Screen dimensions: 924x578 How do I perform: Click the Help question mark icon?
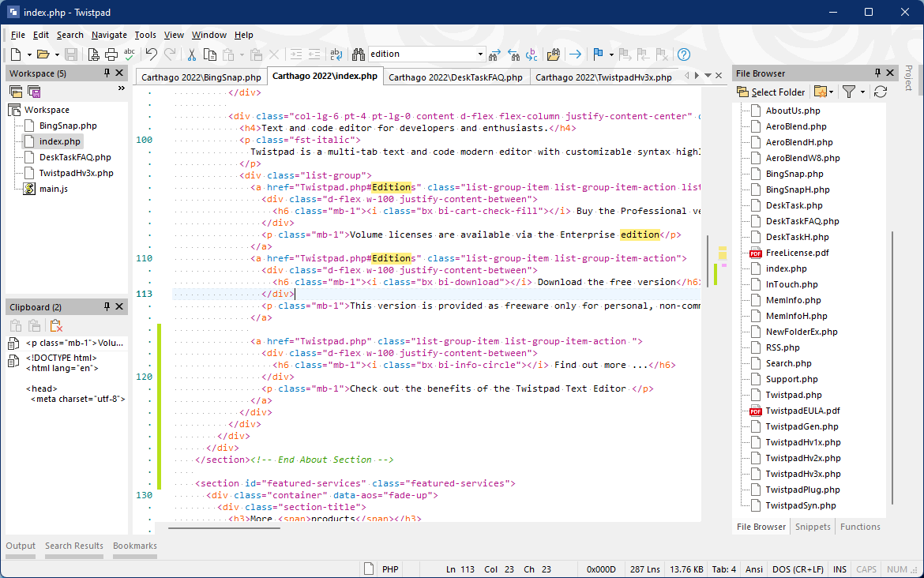[684, 54]
